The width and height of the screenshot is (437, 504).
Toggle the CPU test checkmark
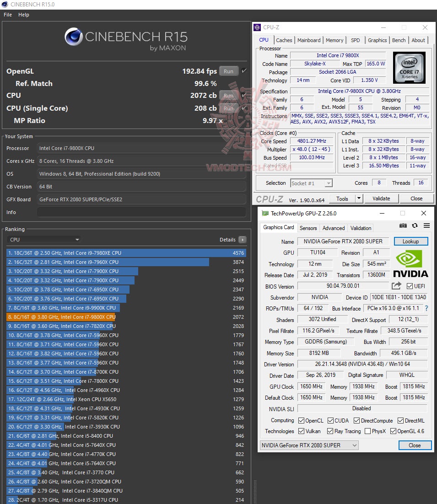[x=244, y=95]
